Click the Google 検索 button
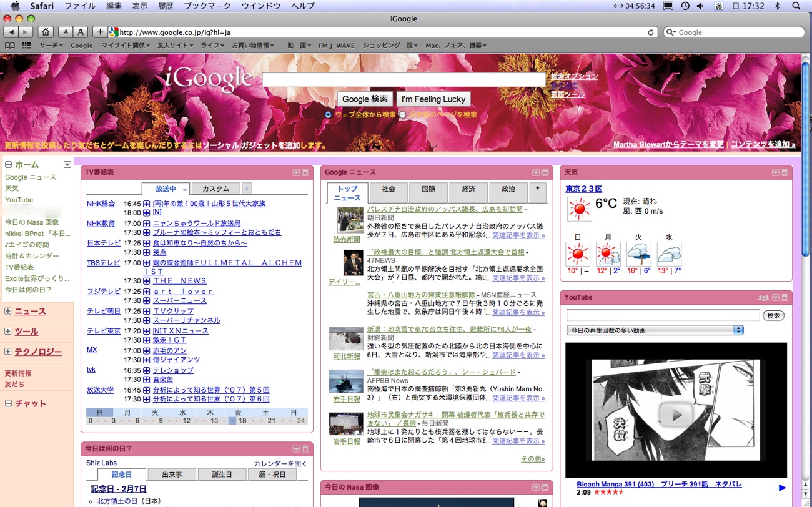 click(x=365, y=99)
